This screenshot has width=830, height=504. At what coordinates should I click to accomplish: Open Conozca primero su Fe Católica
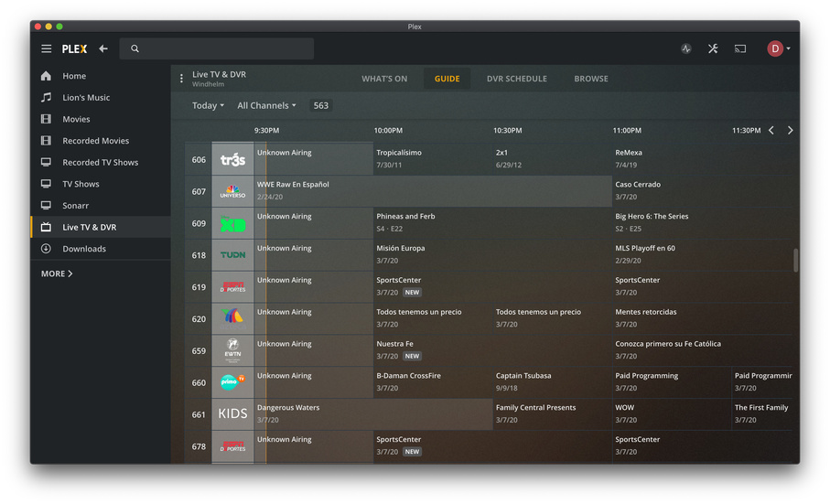coord(703,350)
